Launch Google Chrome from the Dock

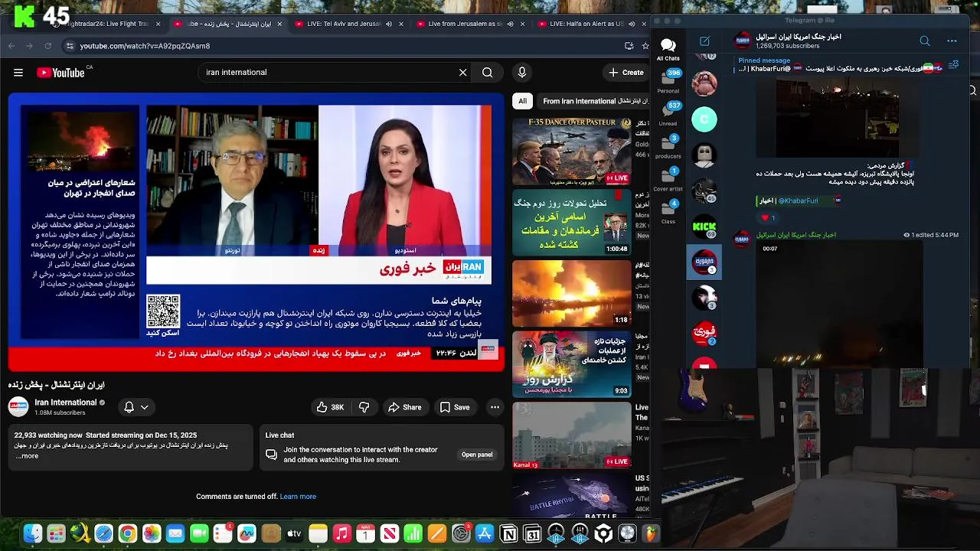tap(128, 534)
